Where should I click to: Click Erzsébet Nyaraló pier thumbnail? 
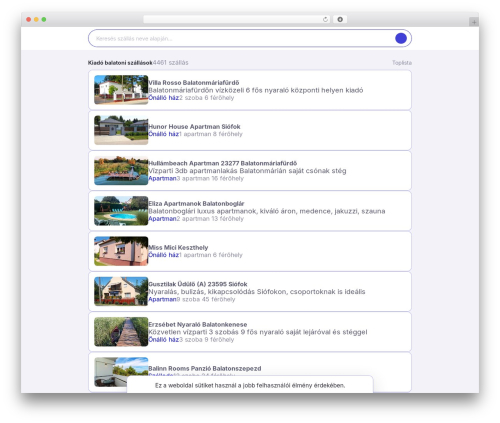(x=121, y=332)
